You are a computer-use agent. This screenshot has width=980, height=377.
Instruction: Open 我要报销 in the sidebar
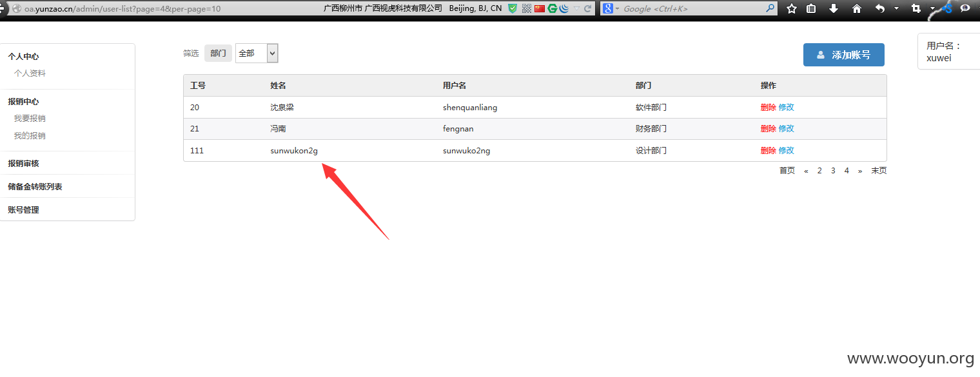pyautogui.click(x=30, y=119)
